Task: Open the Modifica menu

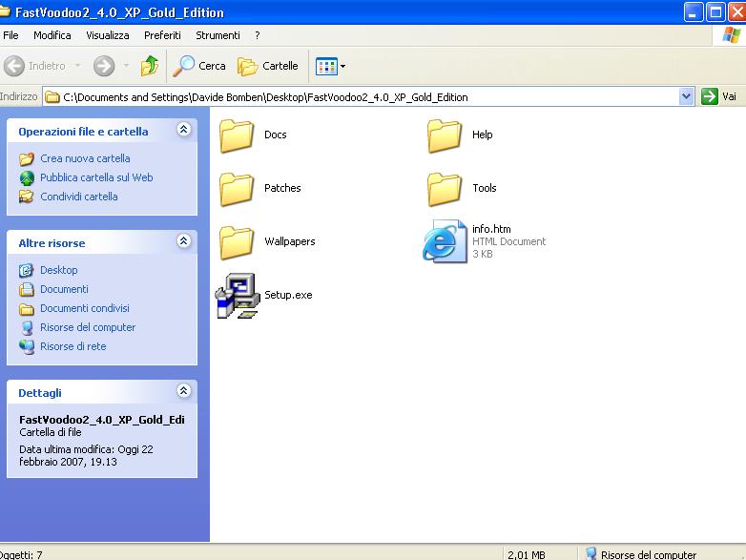Action: coord(52,35)
